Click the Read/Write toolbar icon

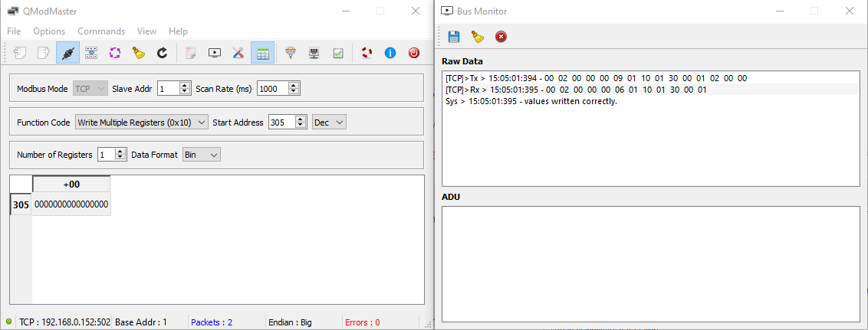[90, 53]
